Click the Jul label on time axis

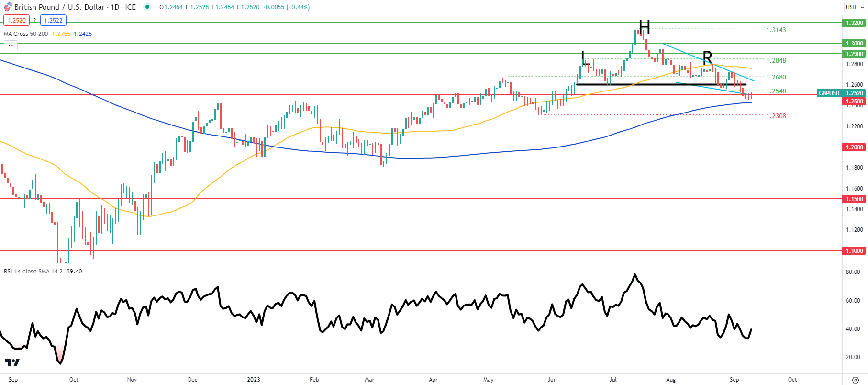(x=613, y=379)
